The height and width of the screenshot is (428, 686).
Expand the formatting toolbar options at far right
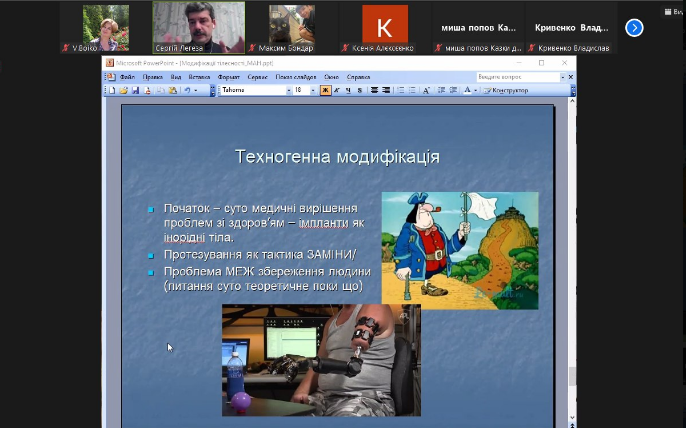[573, 91]
